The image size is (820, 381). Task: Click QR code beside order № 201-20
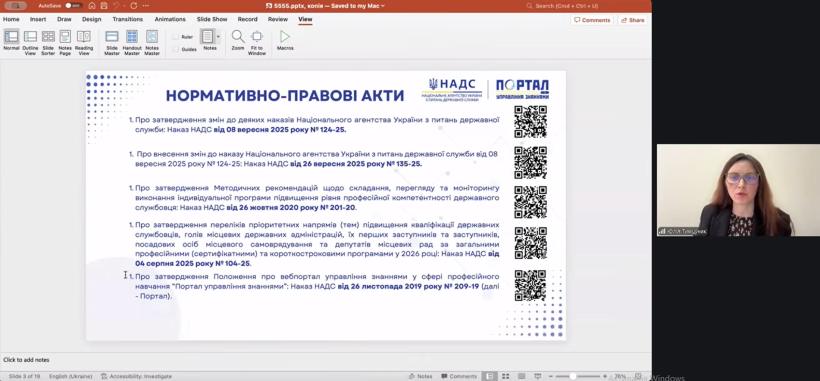[x=530, y=202]
